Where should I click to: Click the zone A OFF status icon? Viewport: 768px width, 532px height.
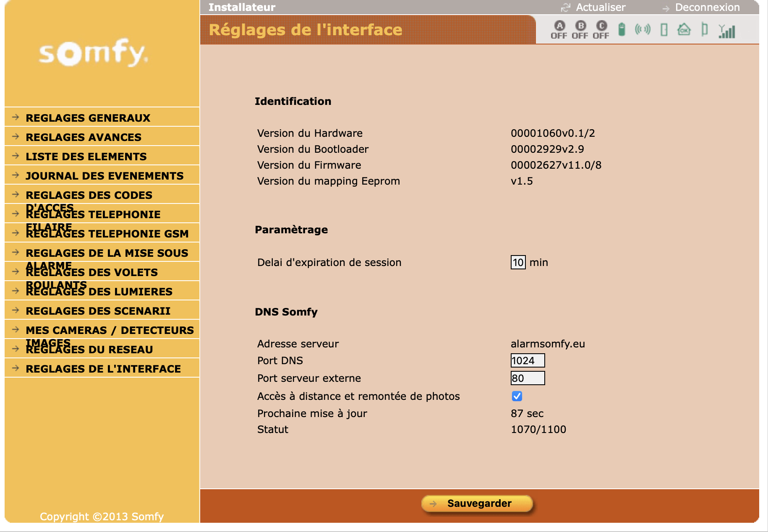[x=559, y=30]
